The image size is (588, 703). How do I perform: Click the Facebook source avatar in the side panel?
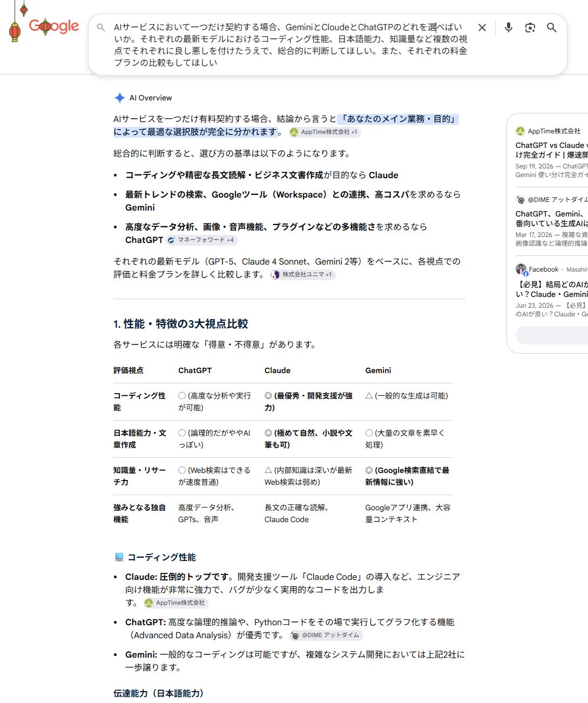[x=521, y=269]
